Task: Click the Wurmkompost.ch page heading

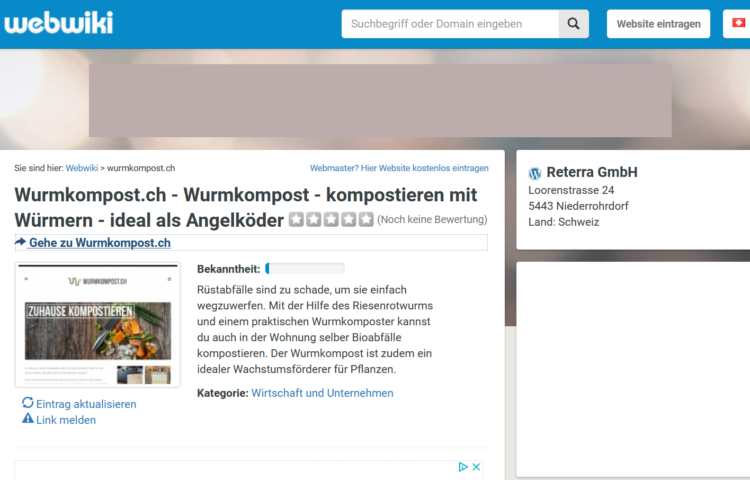Action: click(x=246, y=207)
